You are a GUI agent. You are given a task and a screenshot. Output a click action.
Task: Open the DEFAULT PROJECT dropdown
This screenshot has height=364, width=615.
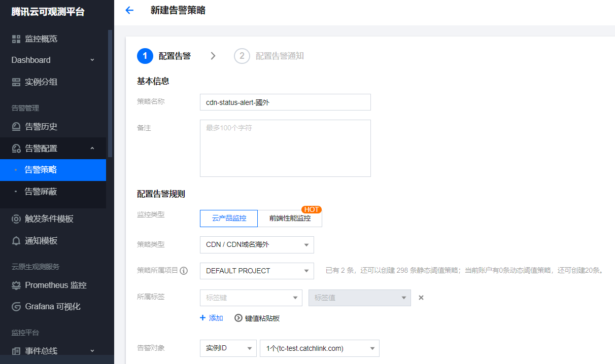click(x=257, y=271)
